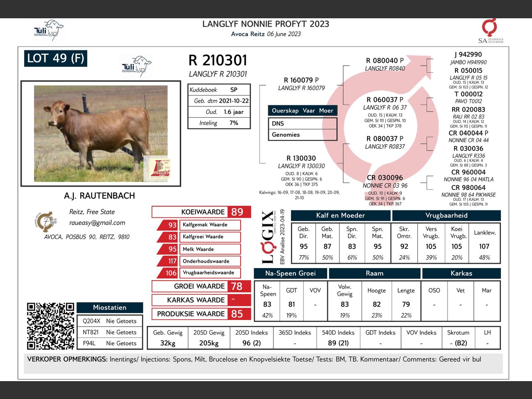Click the Skr. Omtr. 92 value
The height and width of the screenshot is (399, 532).
click(404, 246)
